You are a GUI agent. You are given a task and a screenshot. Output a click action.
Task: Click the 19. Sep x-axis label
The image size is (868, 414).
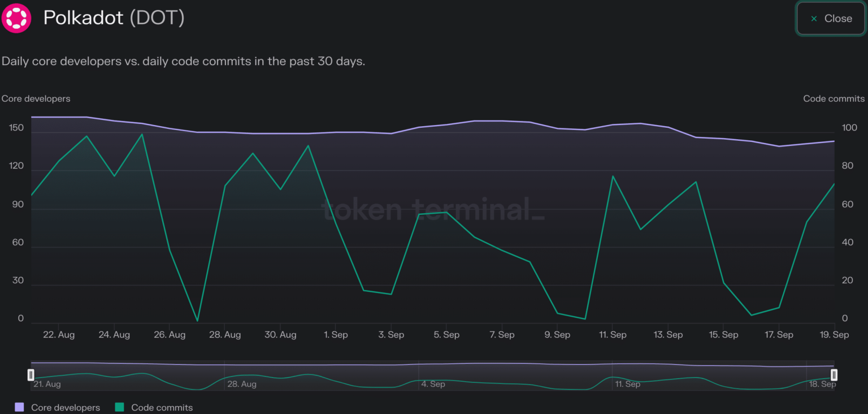pos(834,335)
